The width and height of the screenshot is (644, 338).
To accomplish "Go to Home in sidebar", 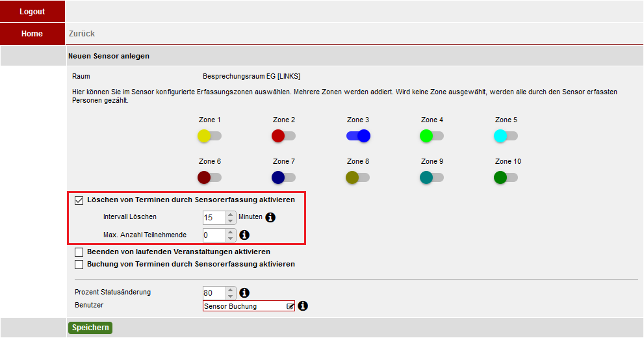I will click(x=32, y=34).
